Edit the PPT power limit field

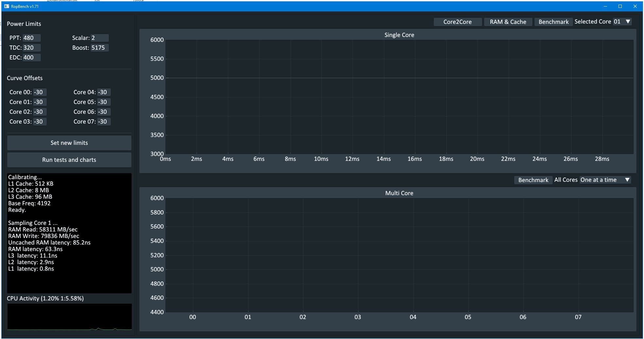tap(32, 38)
